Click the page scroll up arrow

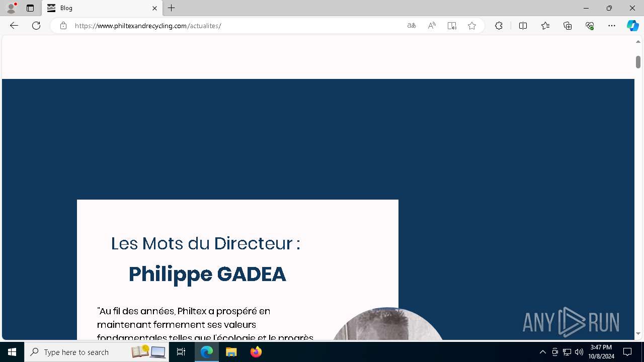[x=638, y=42]
